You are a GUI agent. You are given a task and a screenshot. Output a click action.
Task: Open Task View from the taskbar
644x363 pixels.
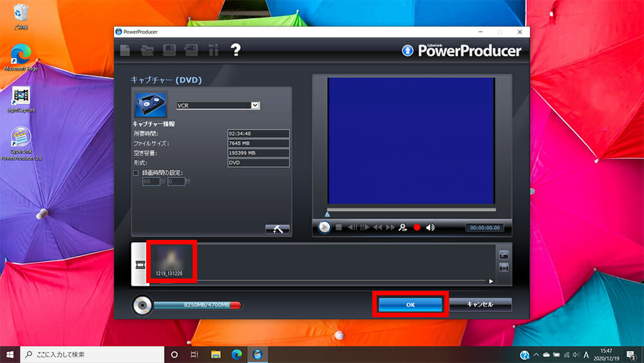click(194, 355)
